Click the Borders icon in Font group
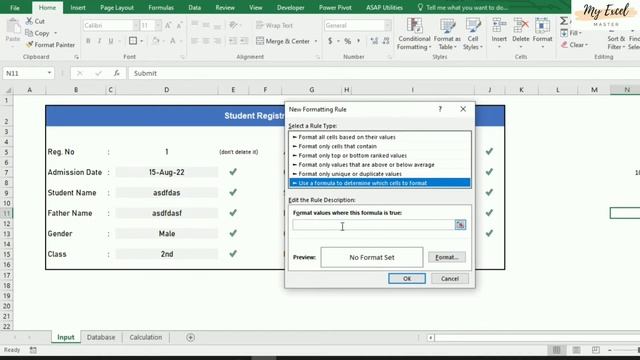The height and width of the screenshot is (360, 640). [133, 41]
